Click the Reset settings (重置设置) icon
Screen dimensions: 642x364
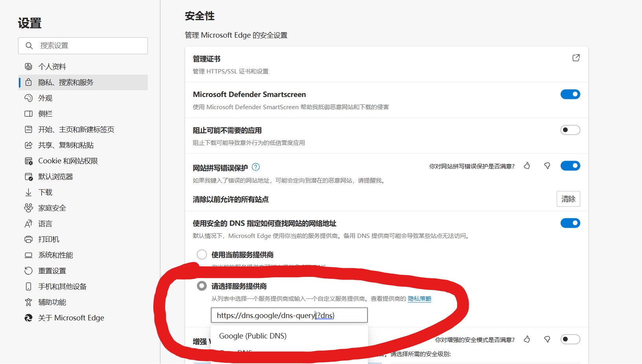click(x=28, y=271)
